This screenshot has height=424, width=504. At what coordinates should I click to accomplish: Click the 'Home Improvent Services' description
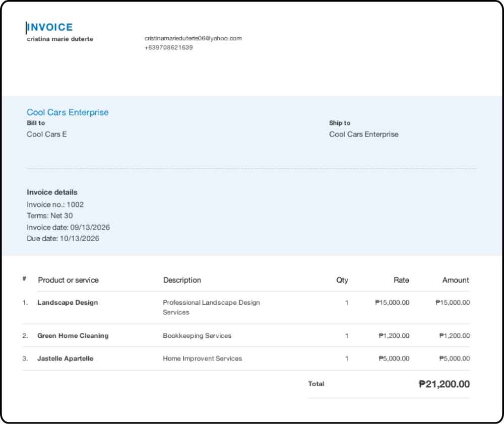[x=202, y=359]
